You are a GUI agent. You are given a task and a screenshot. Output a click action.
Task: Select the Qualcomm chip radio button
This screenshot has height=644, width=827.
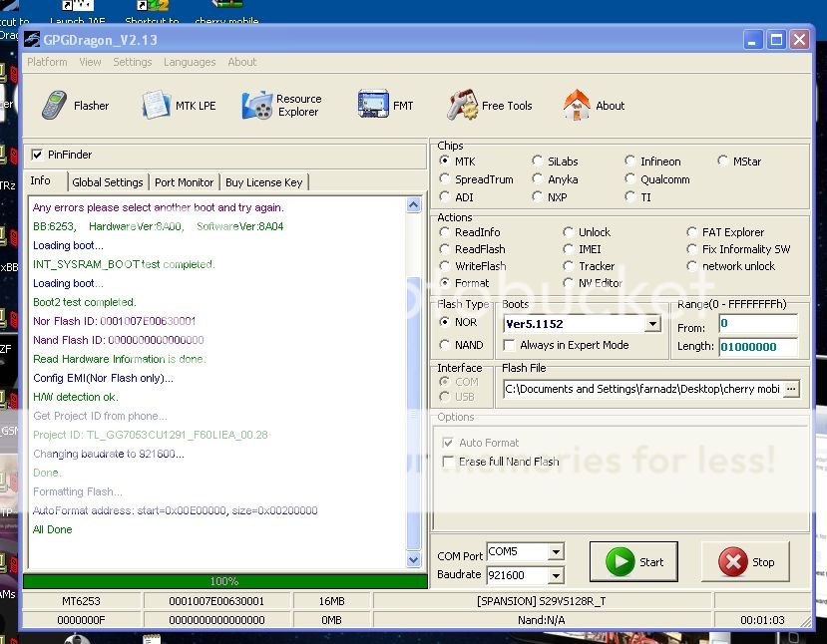click(630, 179)
